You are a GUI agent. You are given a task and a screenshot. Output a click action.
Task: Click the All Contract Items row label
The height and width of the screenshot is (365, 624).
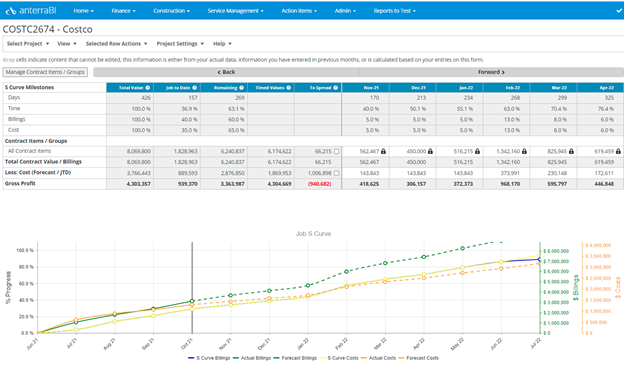pos(29,151)
